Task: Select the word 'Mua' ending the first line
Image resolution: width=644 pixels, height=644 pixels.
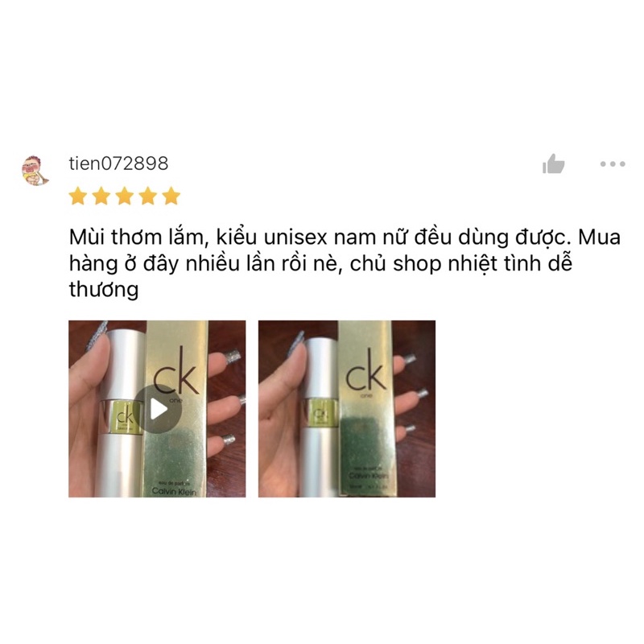Action: [x=599, y=237]
